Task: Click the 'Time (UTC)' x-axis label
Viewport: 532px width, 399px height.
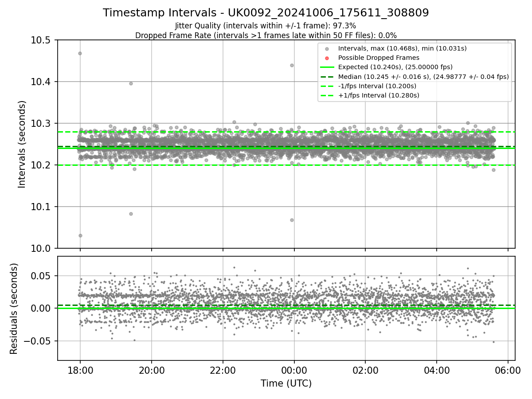Action: 286,383
